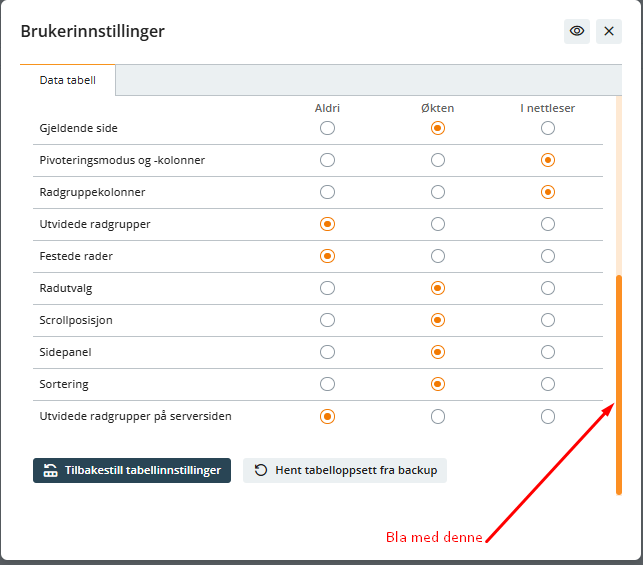Viewport: 643px width, 565px height.
Task: Set Gjeldende side to I nettleser
Action: click(x=548, y=128)
